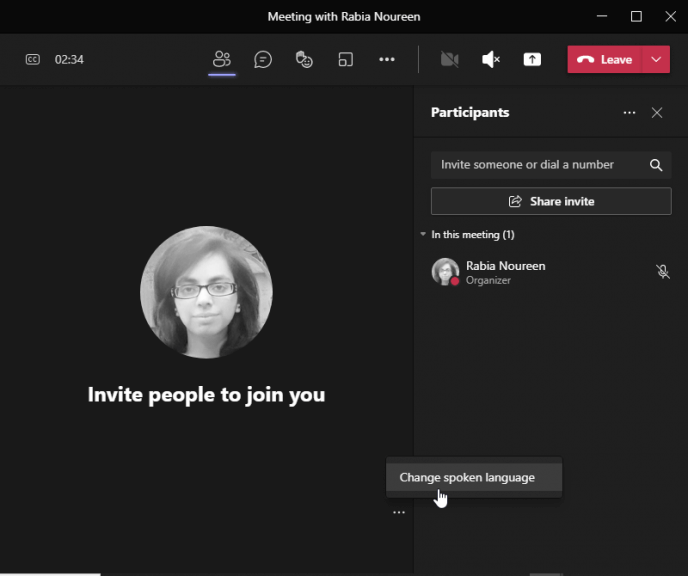
Task: Focus the Invite someone or dial field
Action: (x=551, y=165)
